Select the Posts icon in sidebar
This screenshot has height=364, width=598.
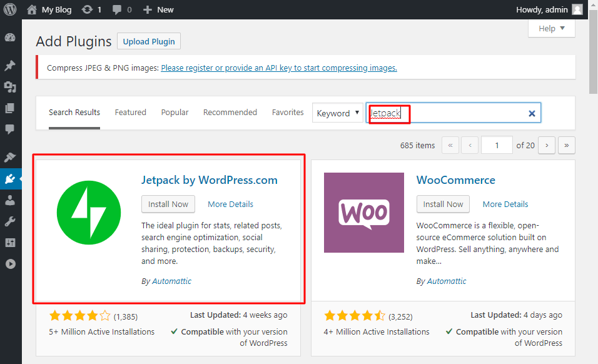tap(10, 65)
